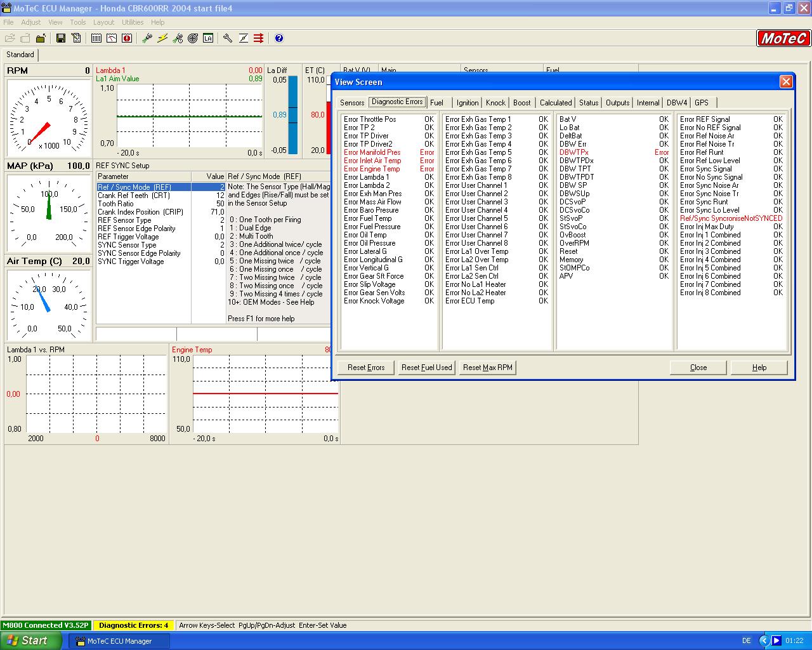812x650 pixels.
Task: Select the REF Sensor Type row
Action: tap(160, 220)
